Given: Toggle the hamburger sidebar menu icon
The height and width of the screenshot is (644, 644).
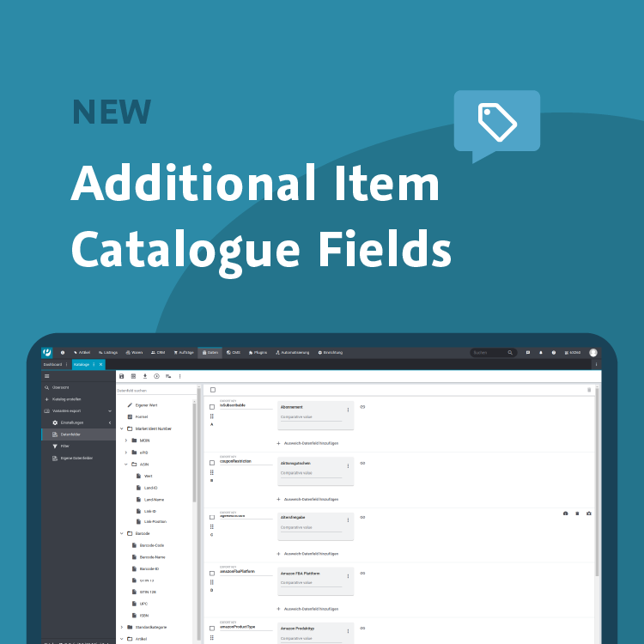Looking at the screenshot, I should tap(47, 376).
